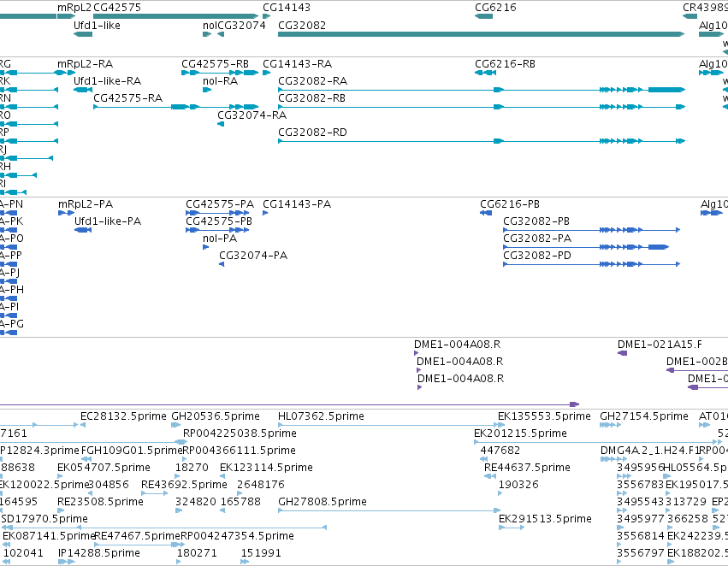Click the CG14143-RA transcript label
Viewport: 728px width, 566px height.
[x=297, y=63]
